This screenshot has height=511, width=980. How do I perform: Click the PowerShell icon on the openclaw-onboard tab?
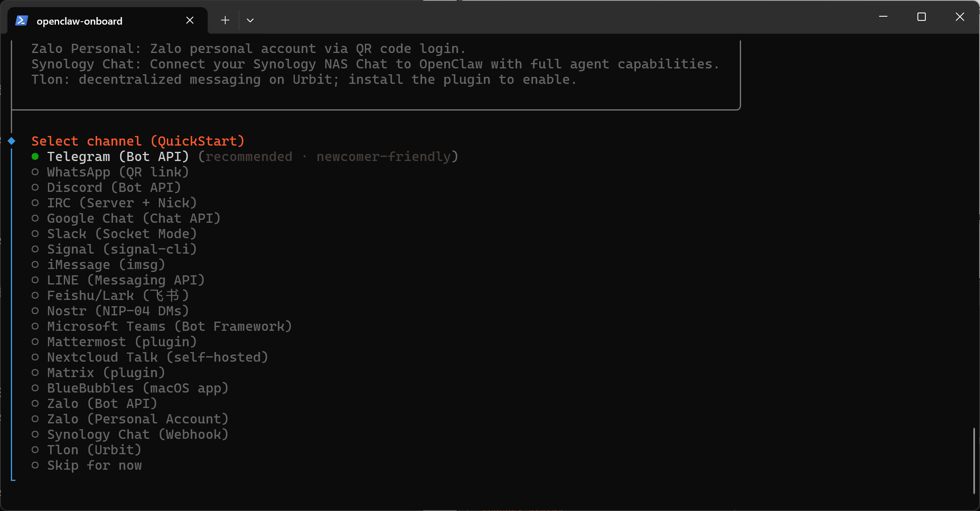coord(21,20)
